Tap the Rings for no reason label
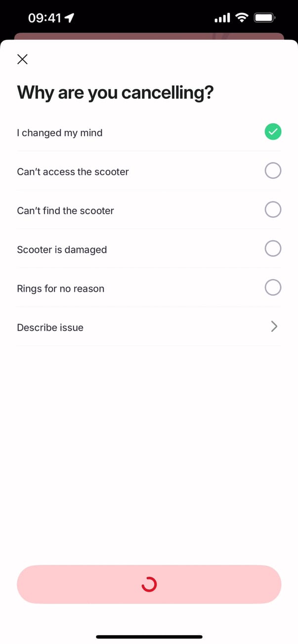This screenshot has height=644, width=298. click(x=60, y=289)
